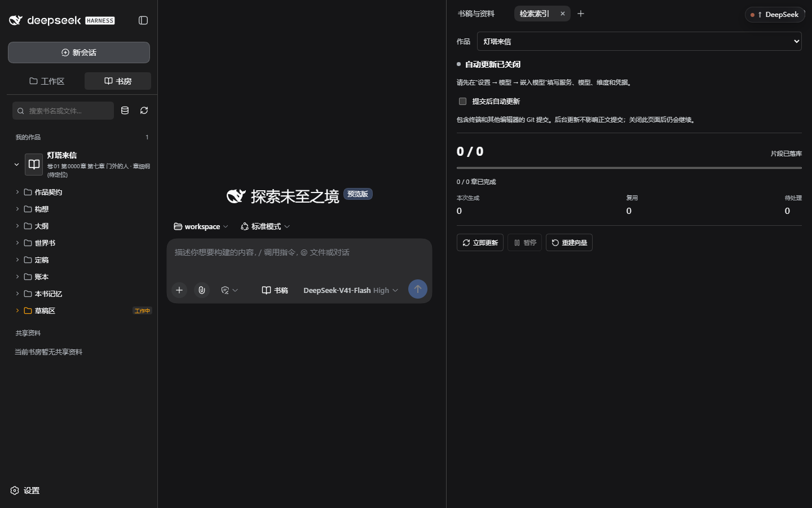812x508 pixels.
Task: Expand the 账本 folder
Action: [82, 277]
